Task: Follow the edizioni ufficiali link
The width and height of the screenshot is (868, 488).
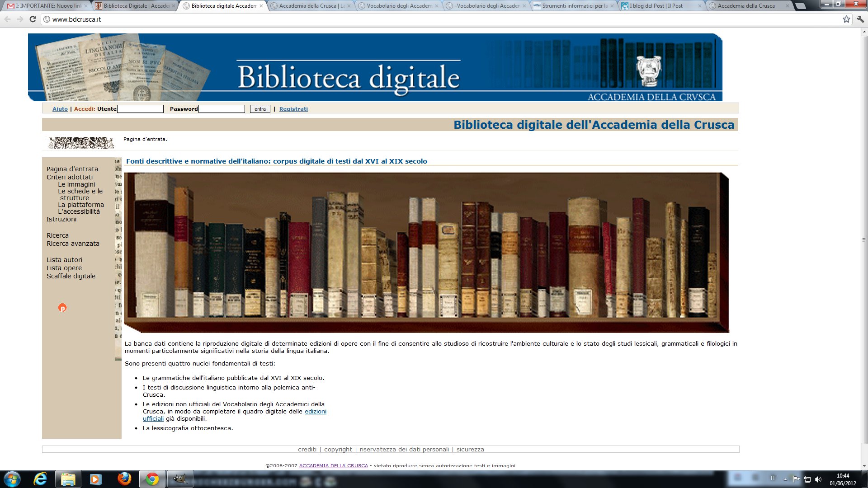Action: 315,412
